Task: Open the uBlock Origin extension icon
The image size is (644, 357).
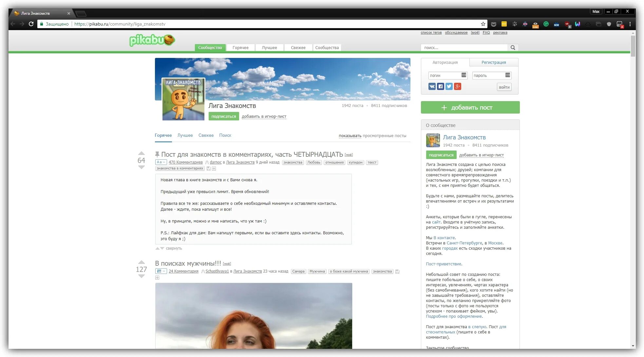Action: [567, 24]
